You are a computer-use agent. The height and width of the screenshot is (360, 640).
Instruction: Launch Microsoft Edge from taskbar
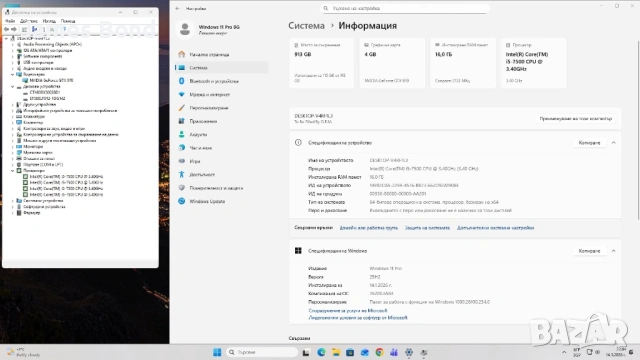(321, 352)
